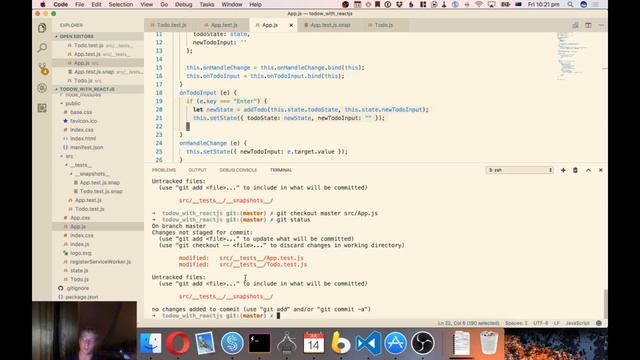Click the Wi-Fi icon in the menu bar

tap(479, 4)
